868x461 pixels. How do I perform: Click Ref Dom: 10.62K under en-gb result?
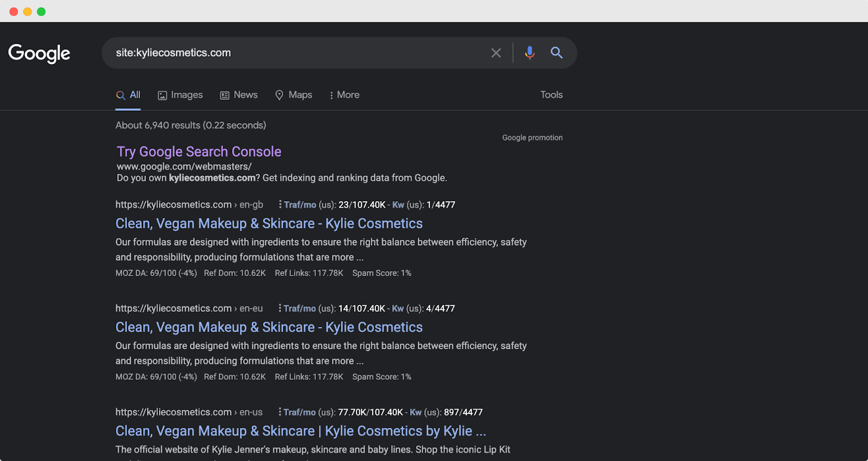235,273
